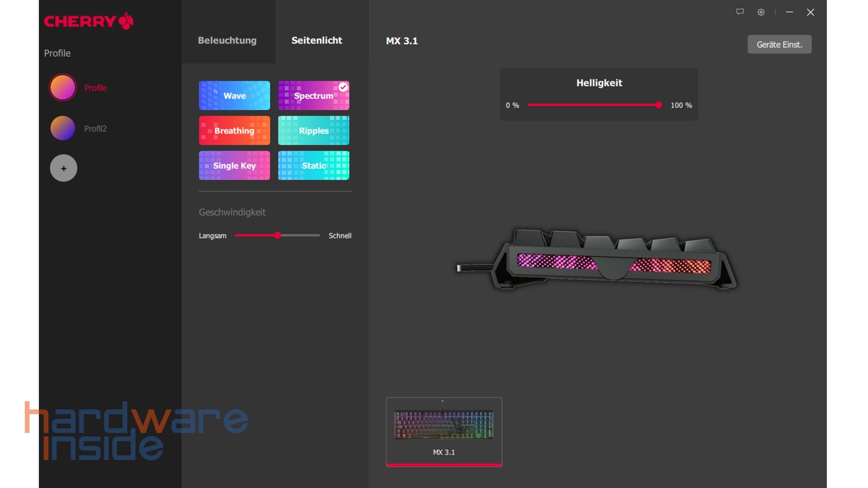Switch to Seitenlicht tab

point(316,41)
